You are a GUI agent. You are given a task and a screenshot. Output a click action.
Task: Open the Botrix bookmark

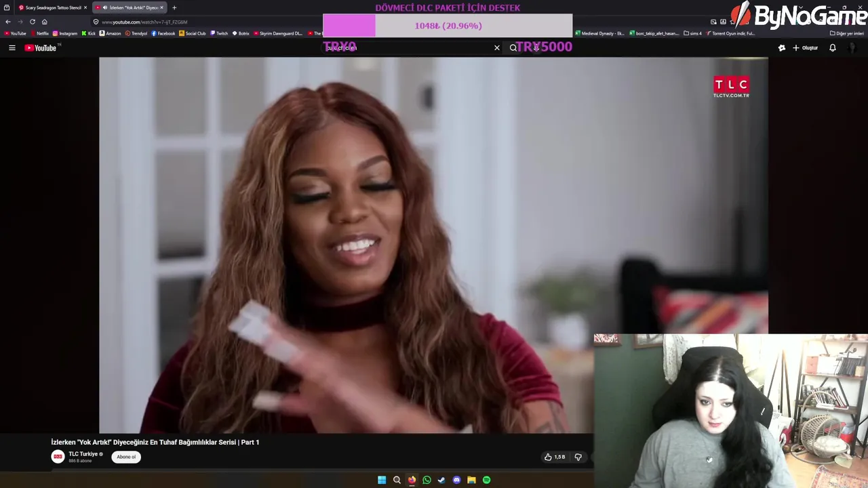(x=241, y=33)
